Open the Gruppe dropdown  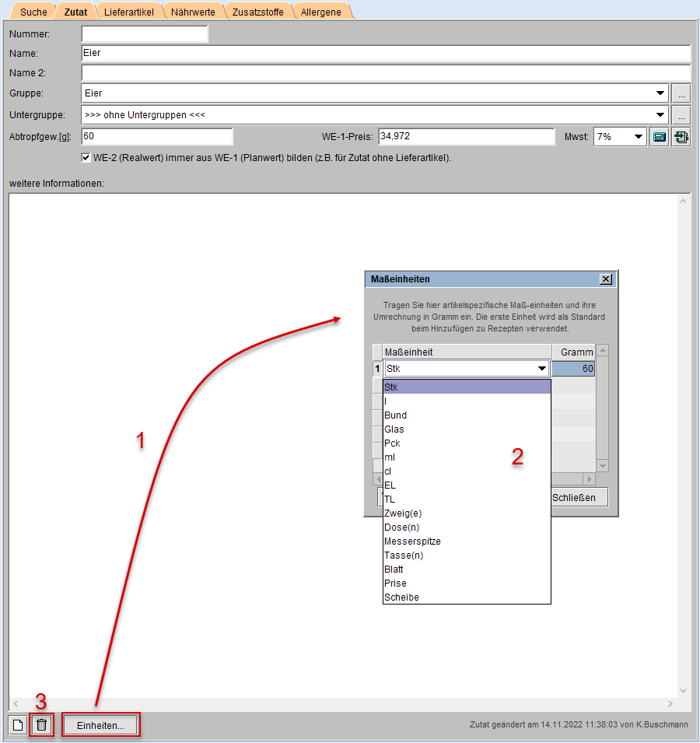(x=660, y=93)
